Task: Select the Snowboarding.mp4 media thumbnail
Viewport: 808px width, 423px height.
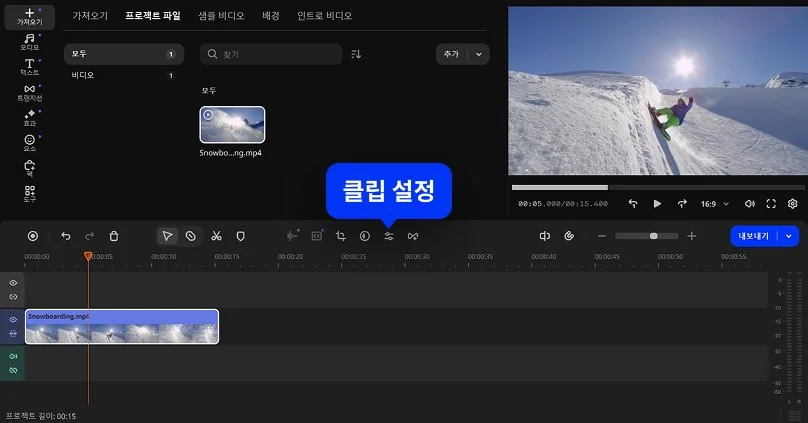Action: coord(232,126)
